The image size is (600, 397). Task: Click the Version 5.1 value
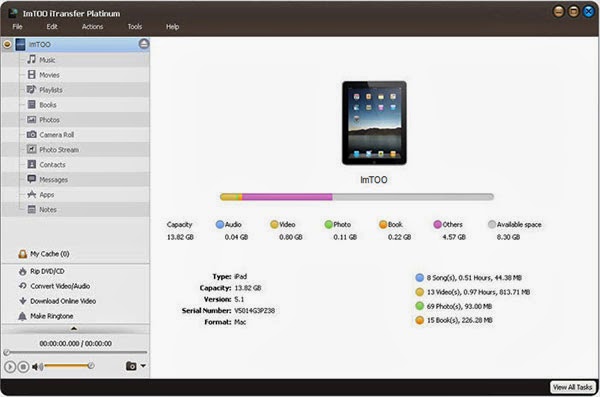239,299
